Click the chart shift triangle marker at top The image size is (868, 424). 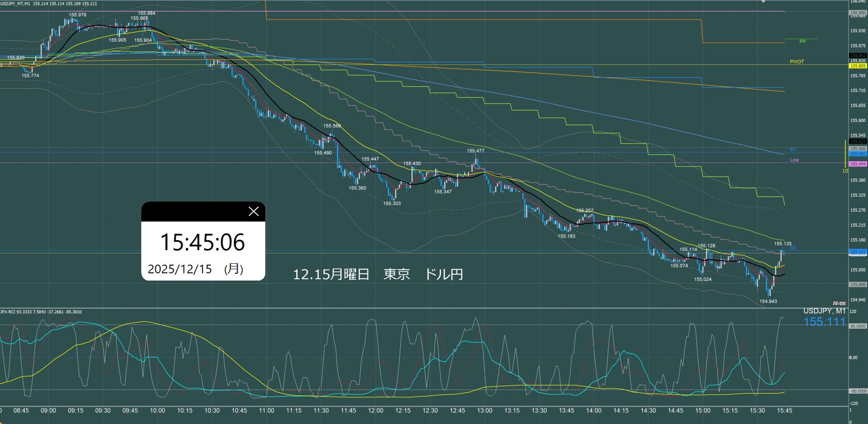[764, 2]
